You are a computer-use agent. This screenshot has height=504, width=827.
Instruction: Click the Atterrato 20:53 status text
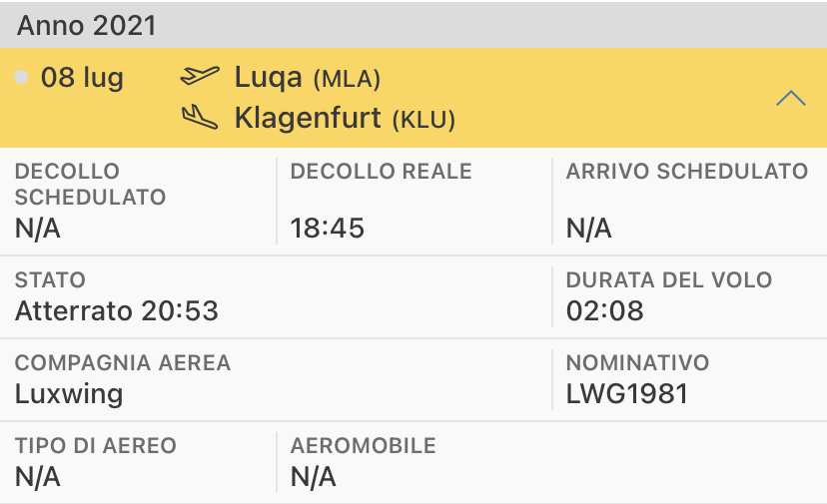click(x=117, y=311)
